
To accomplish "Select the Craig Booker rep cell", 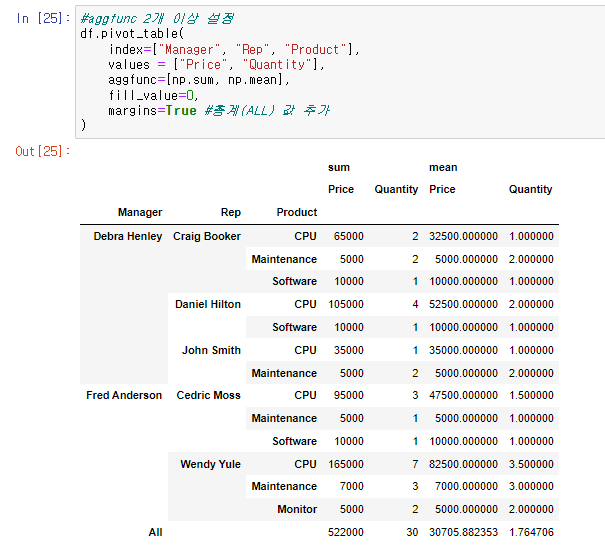I will (x=207, y=236).
